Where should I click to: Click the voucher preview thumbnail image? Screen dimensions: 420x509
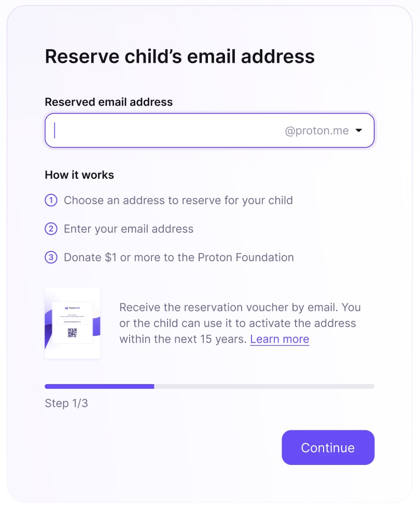point(72,323)
